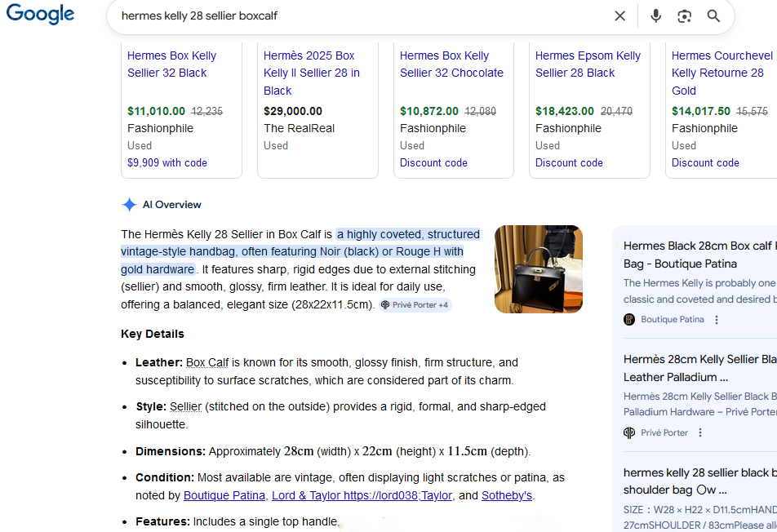Clear the search query with X icon

point(620,16)
